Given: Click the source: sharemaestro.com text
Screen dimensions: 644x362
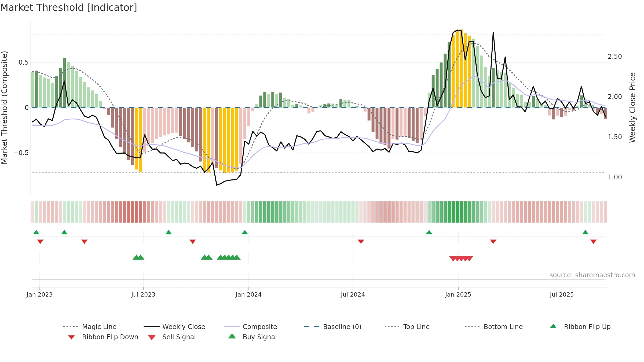Looking at the screenshot, I should point(592,275).
